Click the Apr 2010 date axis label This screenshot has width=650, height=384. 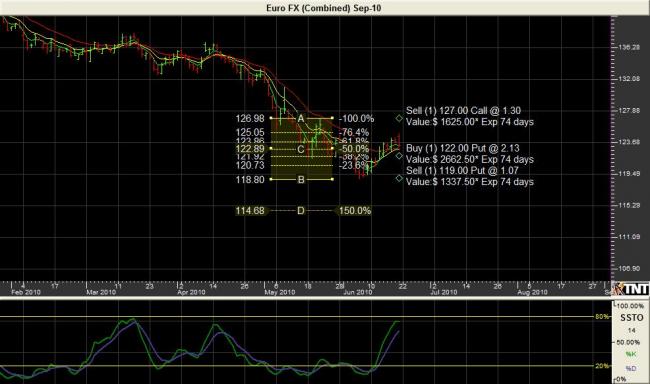point(191,292)
